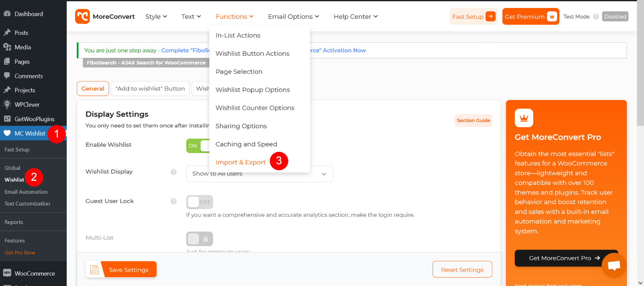Image resolution: width=644 pixels, height=286 pixels.
Task: Click the MC Wishlist heart icon
Action: click(x=7, y=133)
